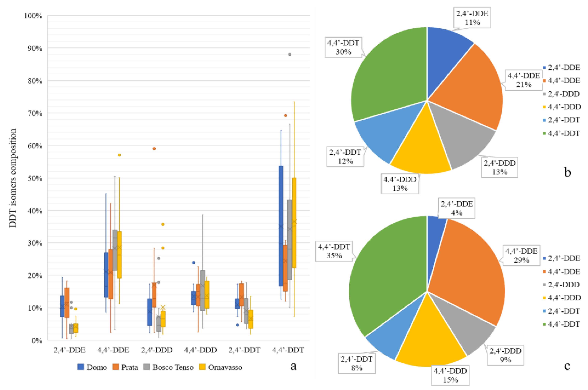Click the 4,4'-DDT 30% label in top pie
The height and width of the screenshot is (390, 588).
click(343, 47)
